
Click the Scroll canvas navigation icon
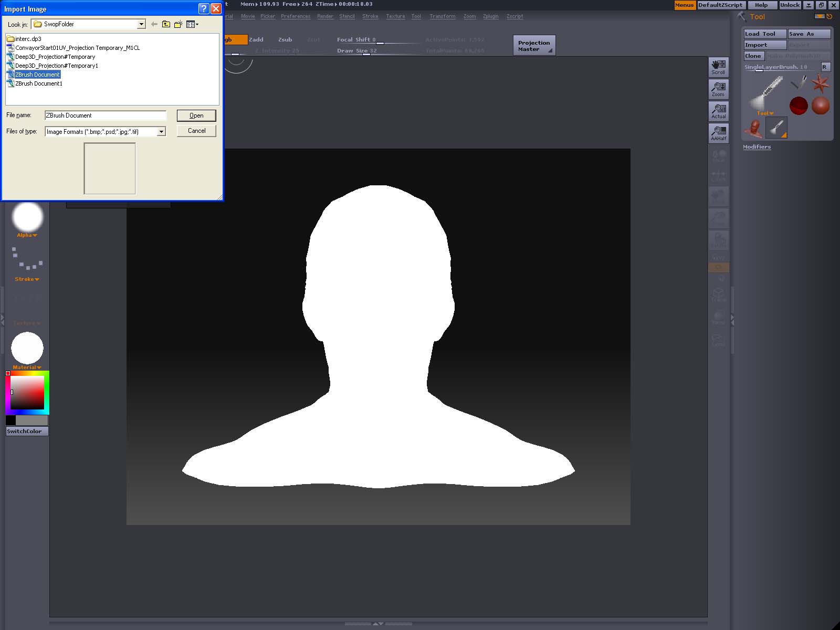pyautogui.click(x=718, y=67)
